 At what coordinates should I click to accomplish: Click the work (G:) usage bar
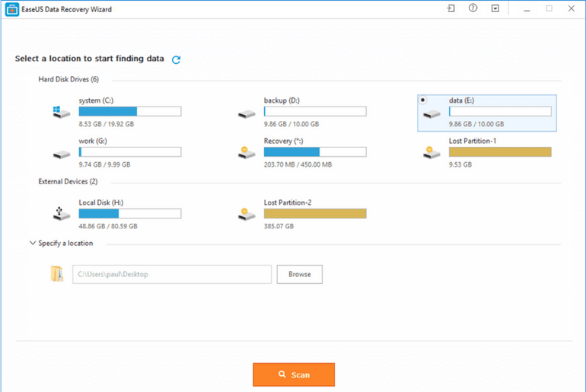(x=130, y=151)
